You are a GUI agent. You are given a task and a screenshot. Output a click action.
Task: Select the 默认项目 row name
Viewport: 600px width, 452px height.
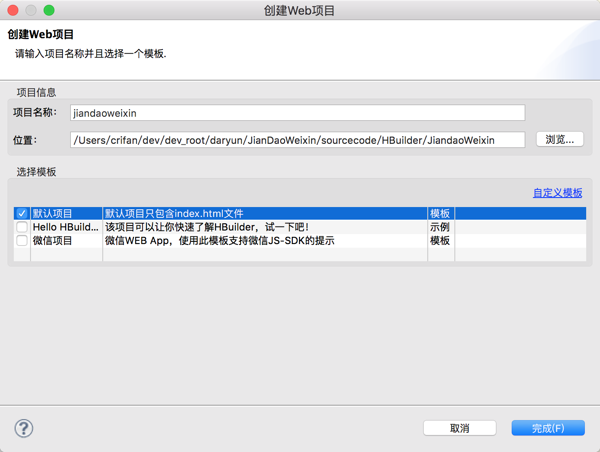click(x=52, y=214)
